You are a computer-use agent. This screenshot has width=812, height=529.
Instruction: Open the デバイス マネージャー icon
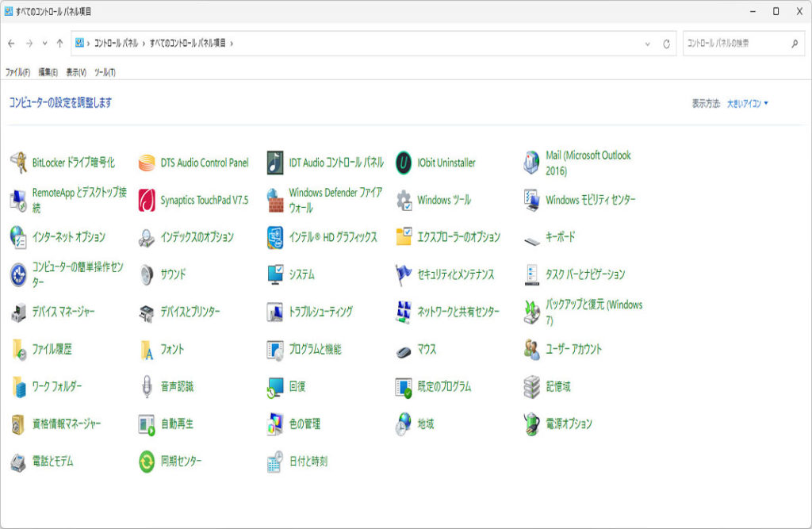18,312
